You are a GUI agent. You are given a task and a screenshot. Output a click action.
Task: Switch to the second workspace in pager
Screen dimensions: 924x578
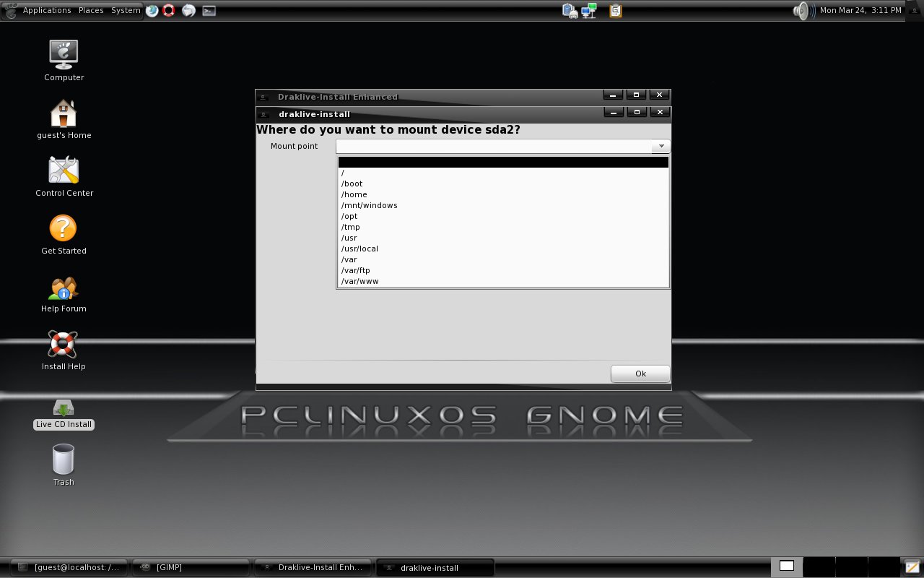pyautogui.click(x=819, y=566)
